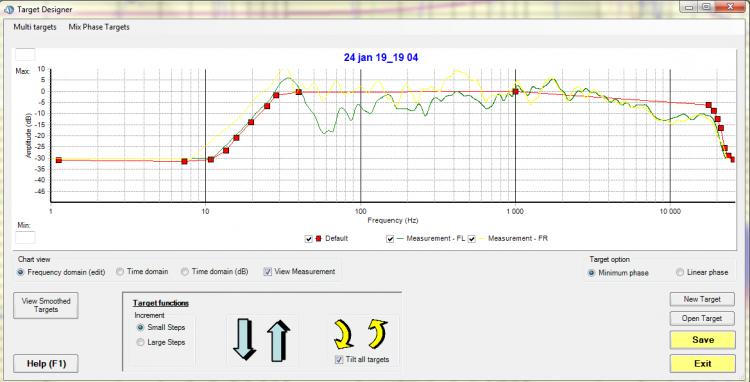Viewport: 750px width, 382px height.
Task: Select Time domain chart view
Action: tap(142, 272)
